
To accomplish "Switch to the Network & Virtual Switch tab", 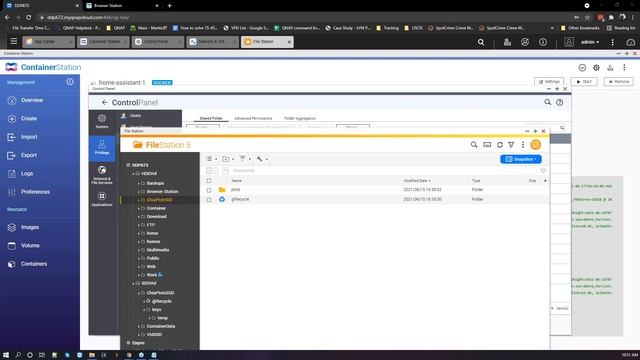I will 212,42.
